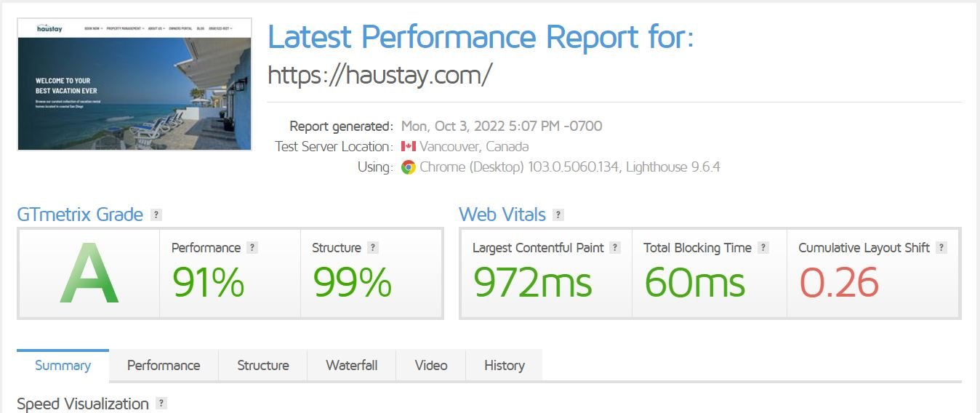Switch to the Performance tab
The width and height of the screenshot is (980, 413).
(x=164, y=366)
